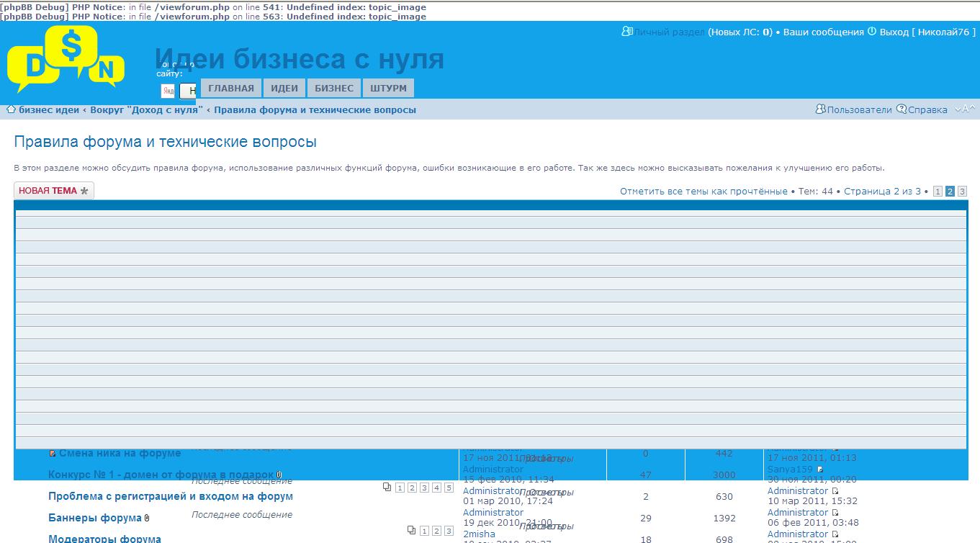
Task: Click the D$N forum logo
Action: tap(68, 61)
